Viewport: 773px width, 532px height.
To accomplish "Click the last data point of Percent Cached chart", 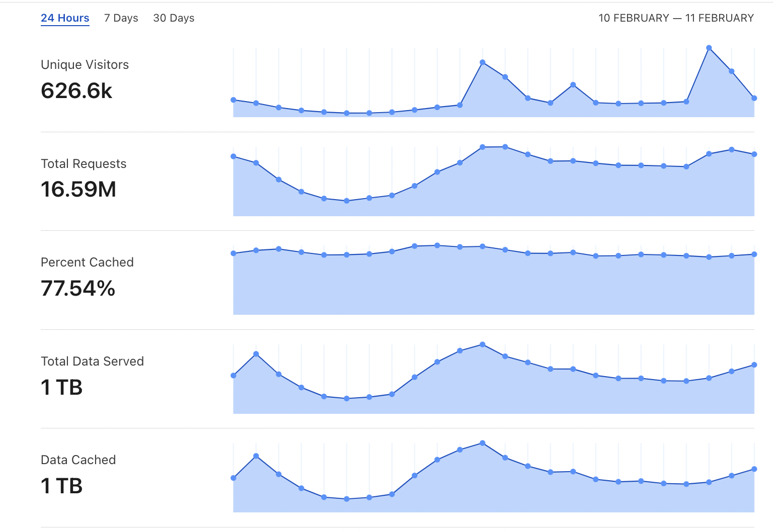I will coord(754,254).
